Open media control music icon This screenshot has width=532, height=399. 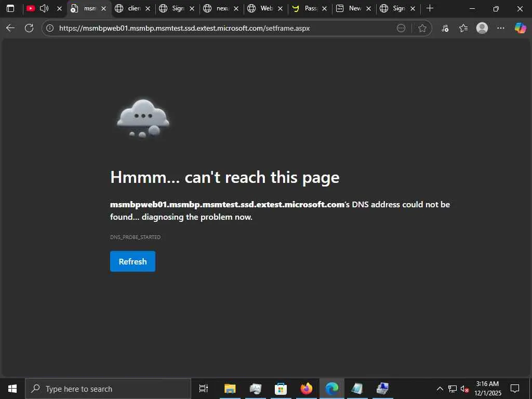pos(445,28)
